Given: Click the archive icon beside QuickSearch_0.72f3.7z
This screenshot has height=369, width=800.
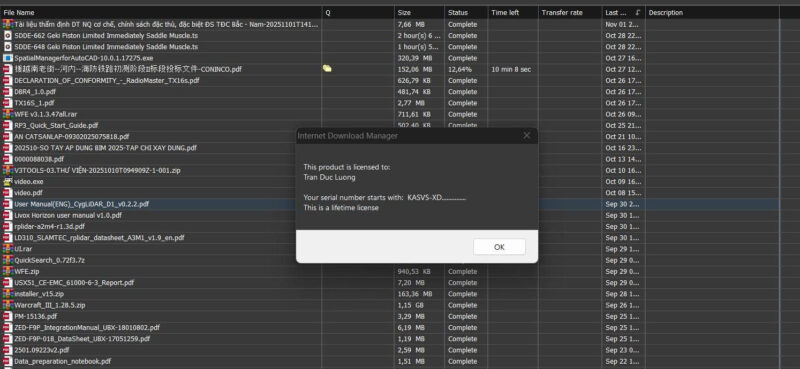Looking at the screenshot, I should click(x=8, y=260).
